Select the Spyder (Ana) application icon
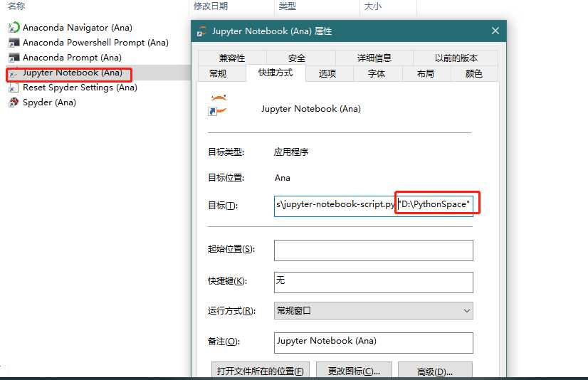The width and height of the screenshot is (588, 380). point(14,102)
